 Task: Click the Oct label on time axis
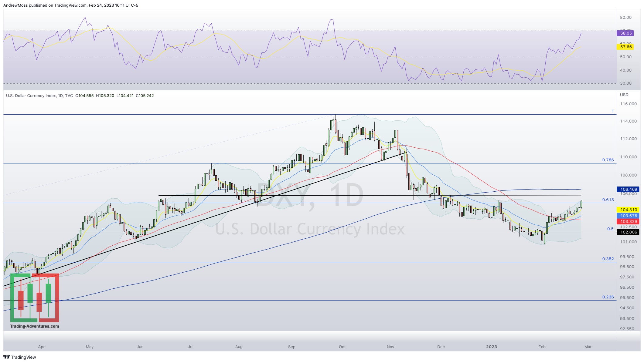tap(342, 347)
